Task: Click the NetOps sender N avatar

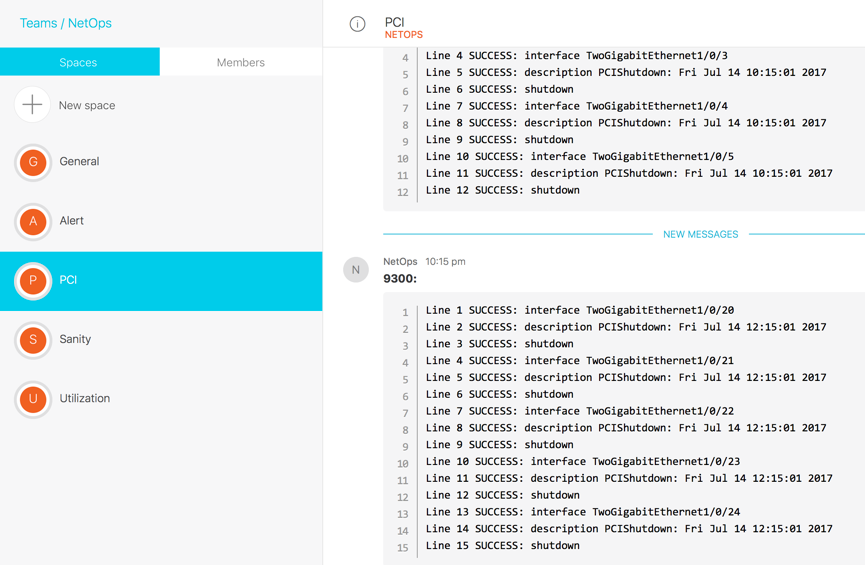Action: [x=356, y=270]
